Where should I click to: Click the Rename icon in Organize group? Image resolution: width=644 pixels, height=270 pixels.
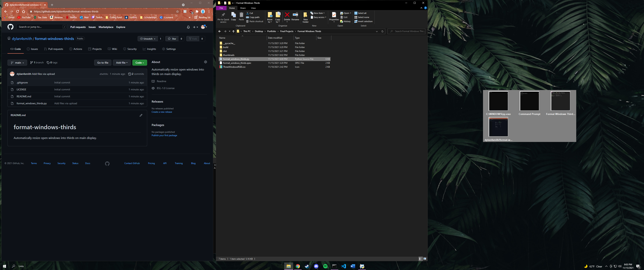pyautogui.click(x=295, y=15)
